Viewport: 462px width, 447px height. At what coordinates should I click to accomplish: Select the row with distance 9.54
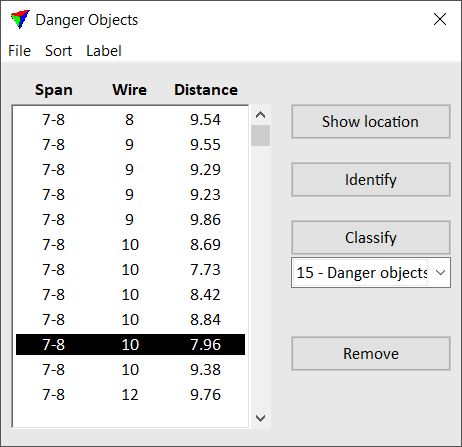point(130,120)
